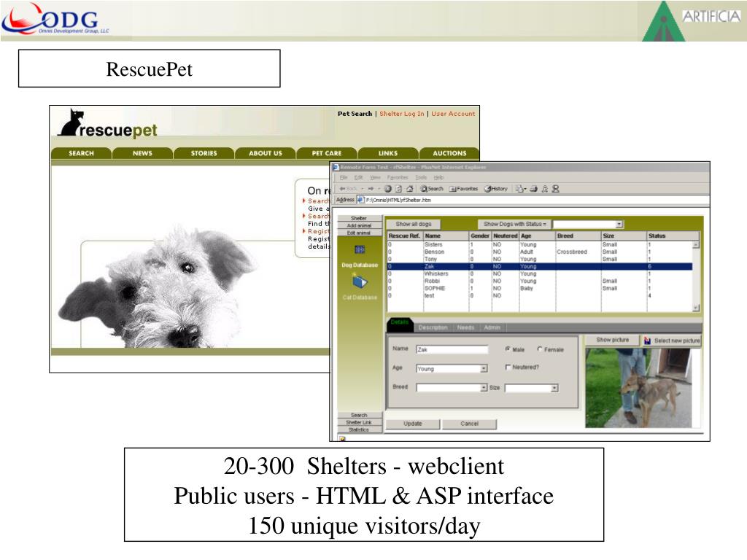This screenshot has width=747, height=560.
Task: Click the IE Stop button icon
Action: tap(388, 189)
